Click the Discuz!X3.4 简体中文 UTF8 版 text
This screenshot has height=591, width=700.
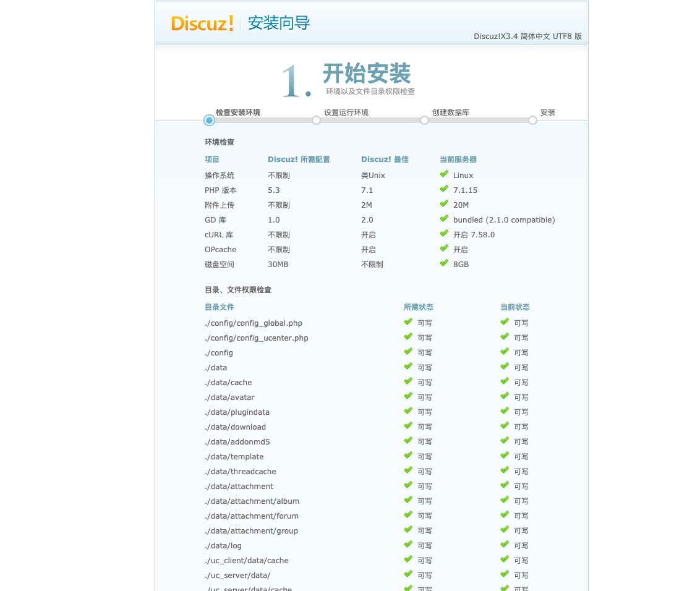pyautogui.click(x=527, y=36)
